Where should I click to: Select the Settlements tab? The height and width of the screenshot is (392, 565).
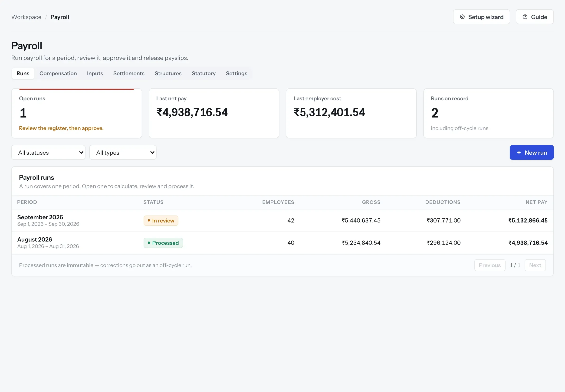coord(129,73)
